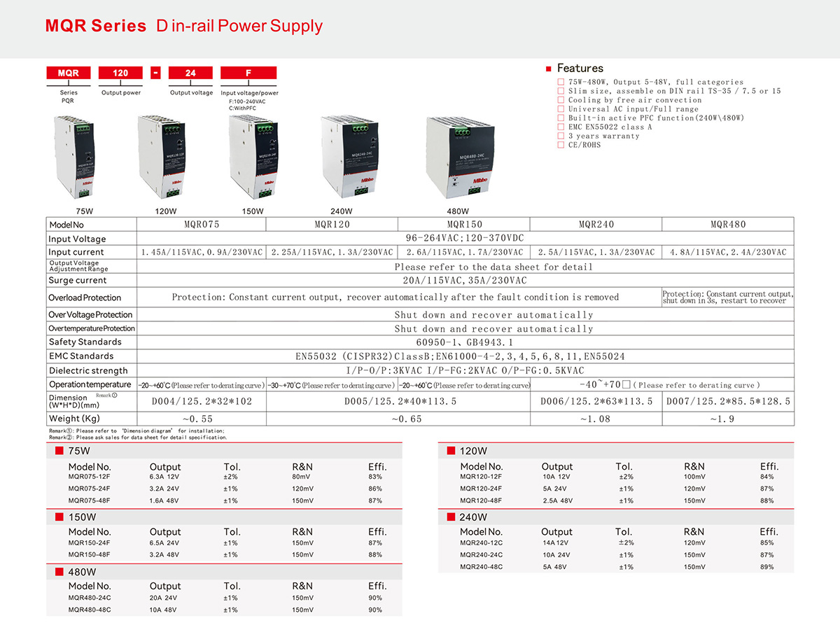The width and height of the screenshot is (840, 623).
Task: Click the red square next to the 75W section heading
Action: click(59, 451)
